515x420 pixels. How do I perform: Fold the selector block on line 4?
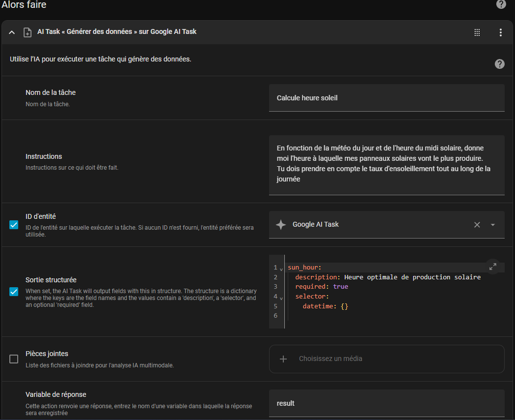[281, 298]
